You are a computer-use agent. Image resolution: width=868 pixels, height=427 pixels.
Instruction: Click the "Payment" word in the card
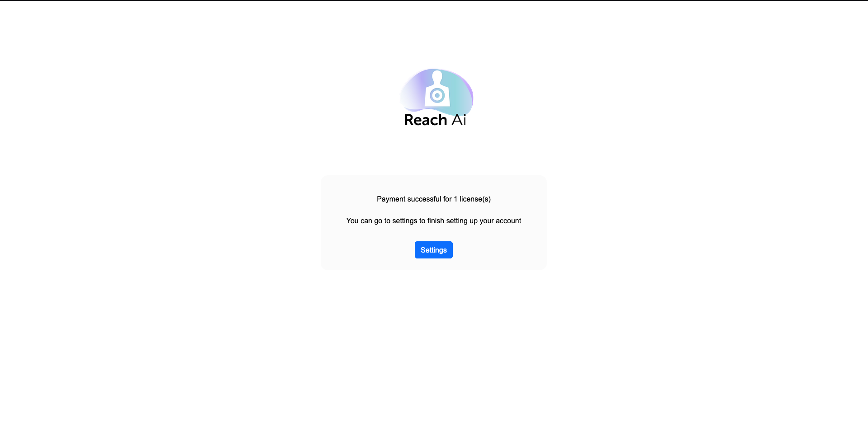pos(391,199)
